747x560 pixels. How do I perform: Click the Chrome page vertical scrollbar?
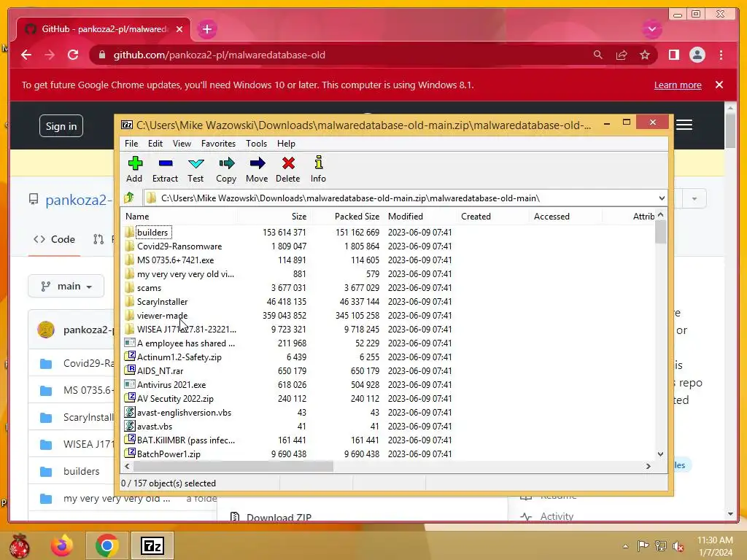coord(730,131)
